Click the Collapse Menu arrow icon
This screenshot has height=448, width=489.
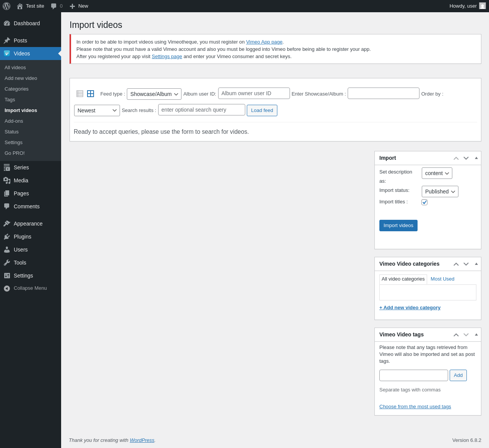point(7,288)
